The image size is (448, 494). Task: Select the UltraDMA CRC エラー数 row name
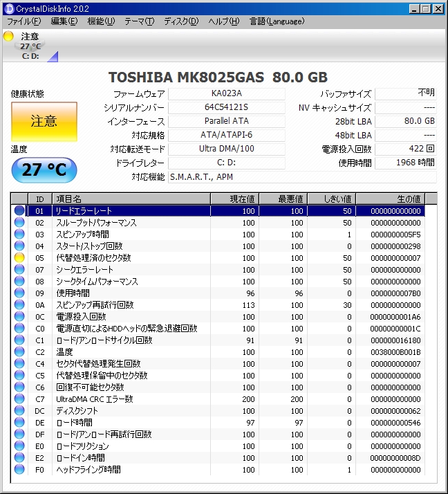(x=95, y=399)
